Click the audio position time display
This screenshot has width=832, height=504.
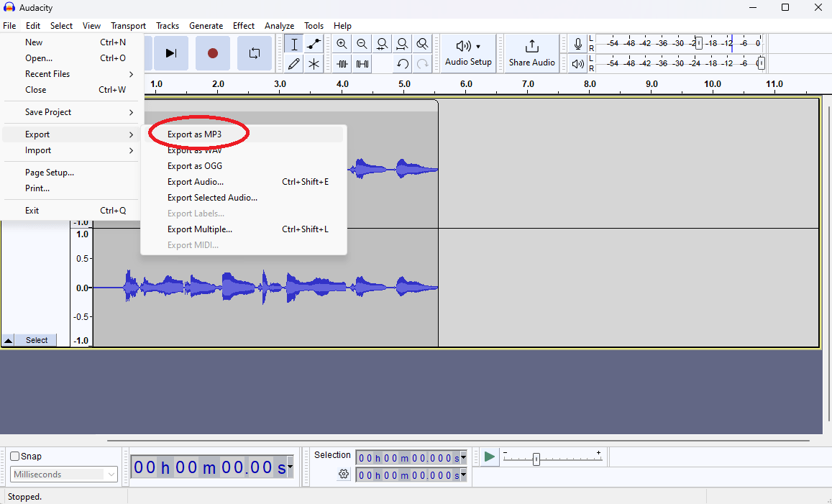pos(209,467)
